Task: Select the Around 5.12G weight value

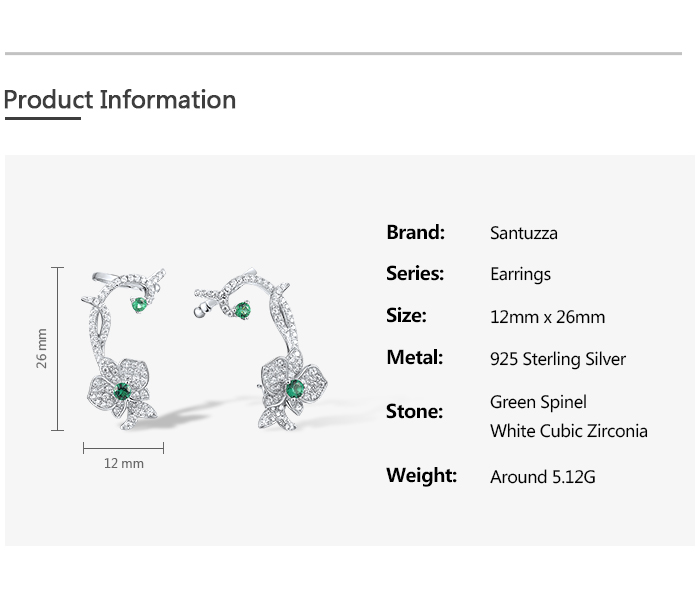Action: pos(542,477)
